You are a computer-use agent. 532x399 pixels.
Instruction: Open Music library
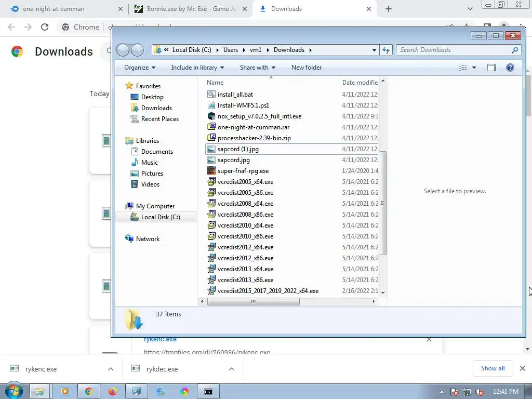click(x=149, y=163)
